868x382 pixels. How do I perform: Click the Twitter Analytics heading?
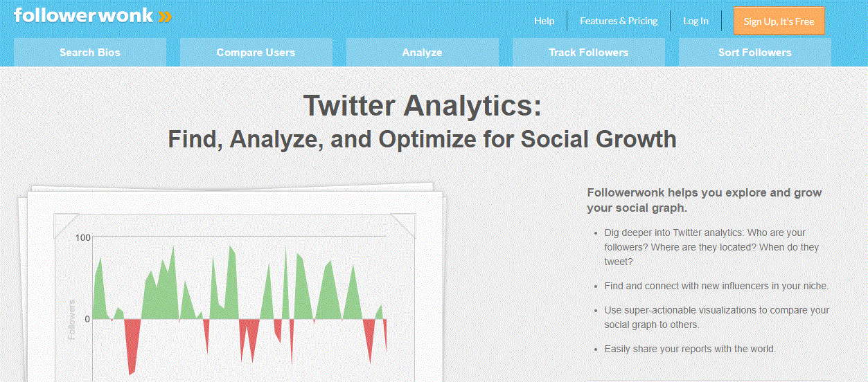coord(422,106)
